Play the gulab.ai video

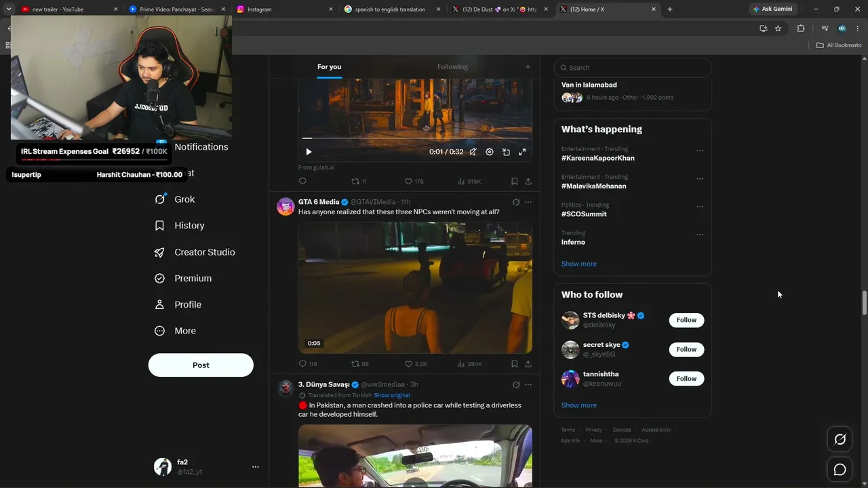pyautogui.click(x=309, y=152)
